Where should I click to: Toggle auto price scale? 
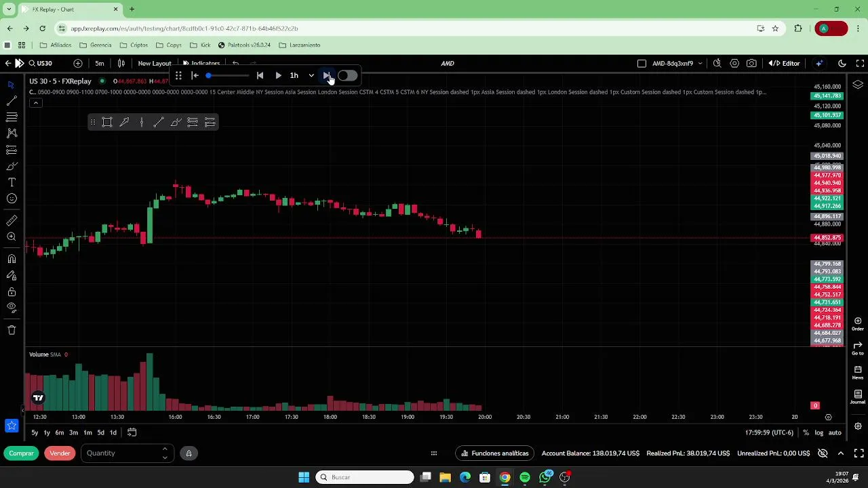tap(835, 432)
